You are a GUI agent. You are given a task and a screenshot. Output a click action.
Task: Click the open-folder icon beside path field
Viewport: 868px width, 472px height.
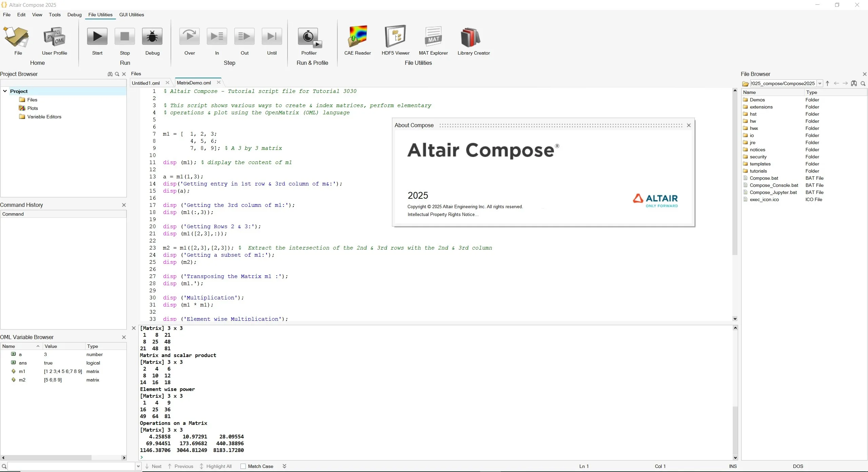pyautogui.click(x=745, y=84)
